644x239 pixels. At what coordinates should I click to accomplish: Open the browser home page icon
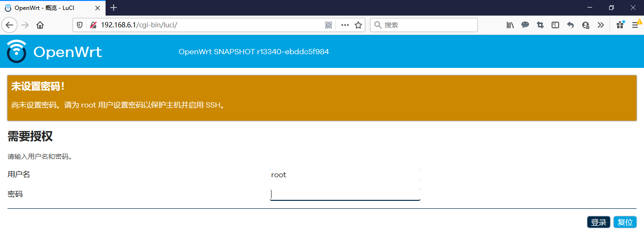[x=40, y=25]
